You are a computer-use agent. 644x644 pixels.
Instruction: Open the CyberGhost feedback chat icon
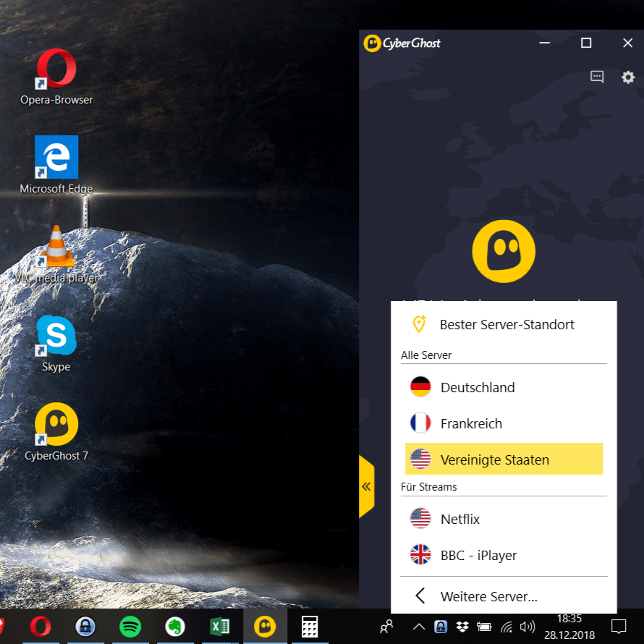(597, 77)
